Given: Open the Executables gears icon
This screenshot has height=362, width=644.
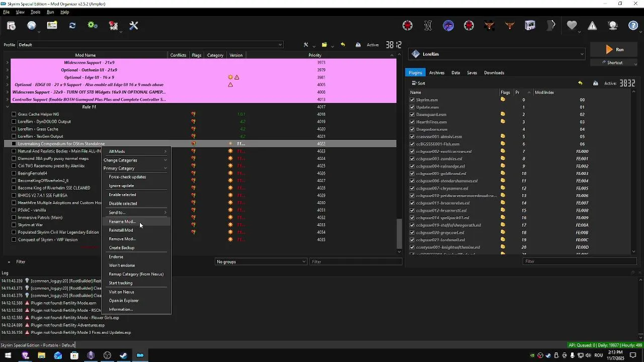Looking at the screenshot, I should (93, 26).
